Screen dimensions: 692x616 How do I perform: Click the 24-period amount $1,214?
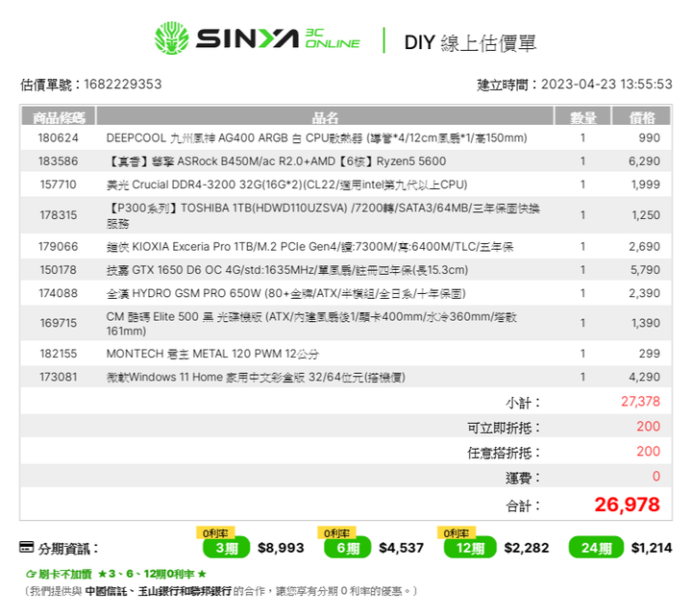tap(652, 548)
